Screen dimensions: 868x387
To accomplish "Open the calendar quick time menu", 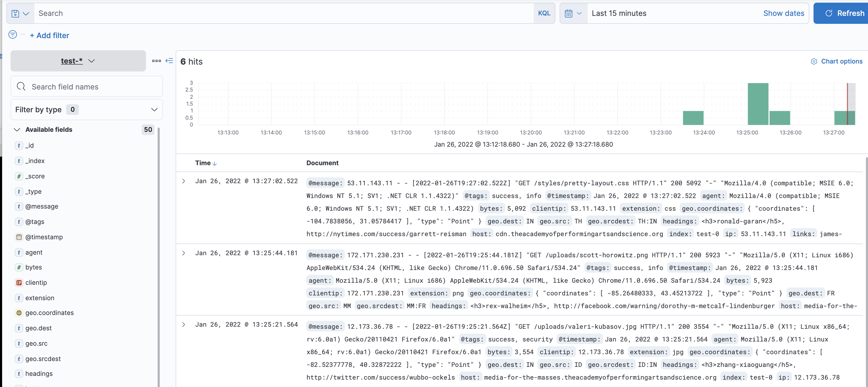I will point(573,13).
